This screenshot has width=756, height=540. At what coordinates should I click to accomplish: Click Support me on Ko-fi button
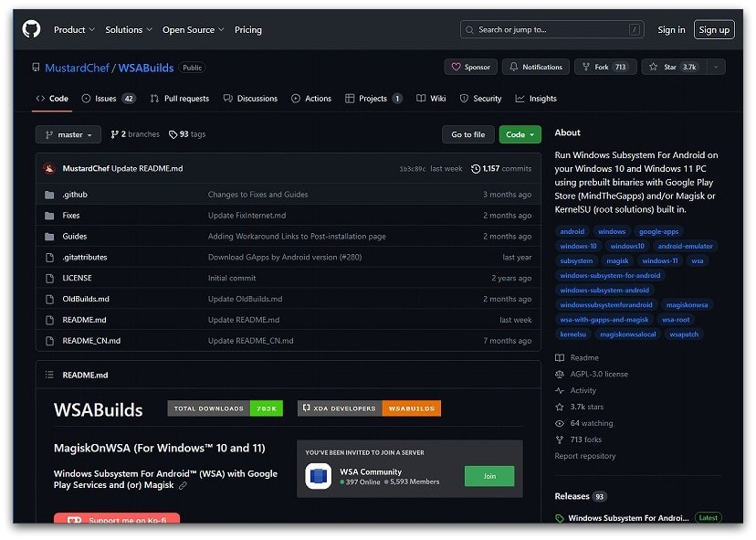[x=117, y=518]
